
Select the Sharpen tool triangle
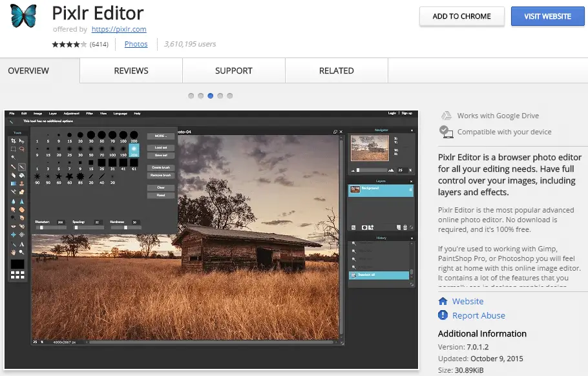point(22,202)
